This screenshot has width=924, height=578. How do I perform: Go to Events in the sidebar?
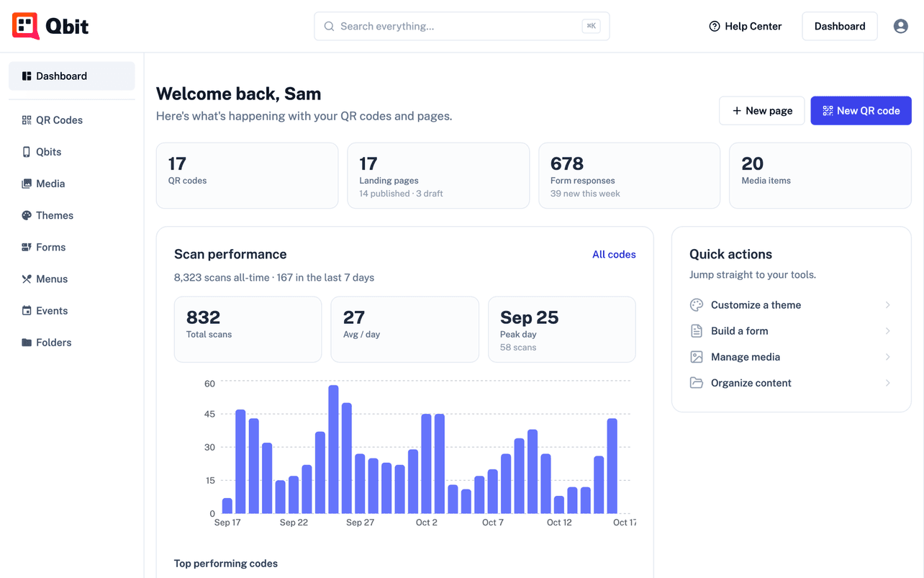(x=71, y=311)
